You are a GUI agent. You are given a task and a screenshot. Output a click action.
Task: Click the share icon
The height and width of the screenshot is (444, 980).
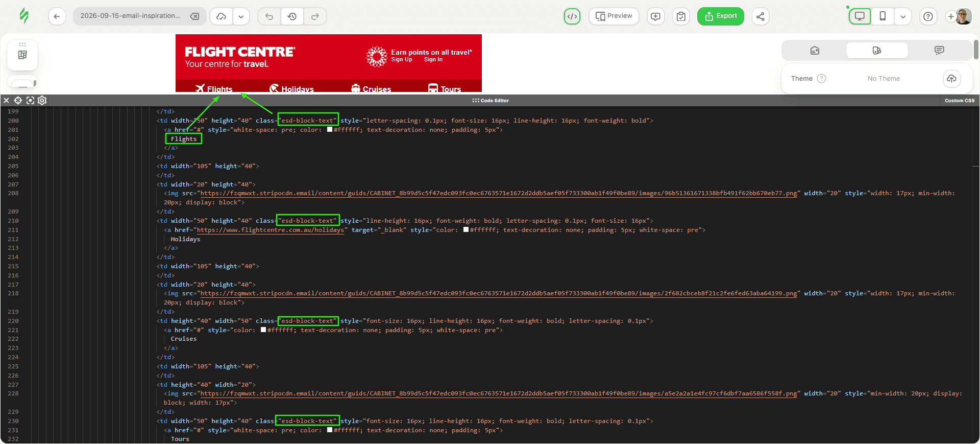tap(761, 16)
